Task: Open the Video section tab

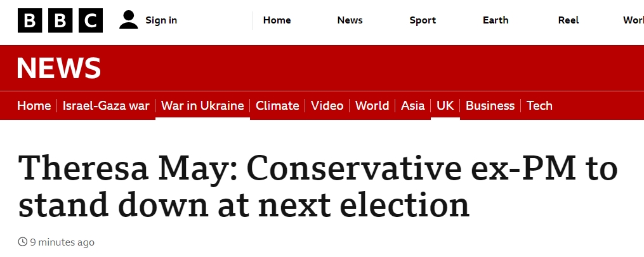Action: point(327,106)
